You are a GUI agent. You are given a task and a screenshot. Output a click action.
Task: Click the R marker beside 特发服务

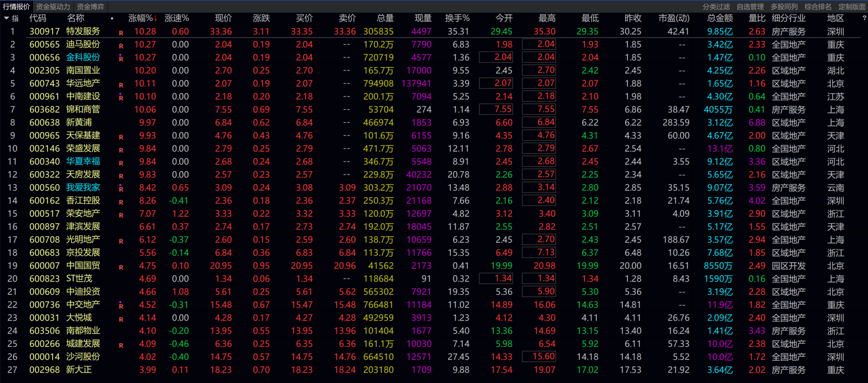[x=121, y=33]
